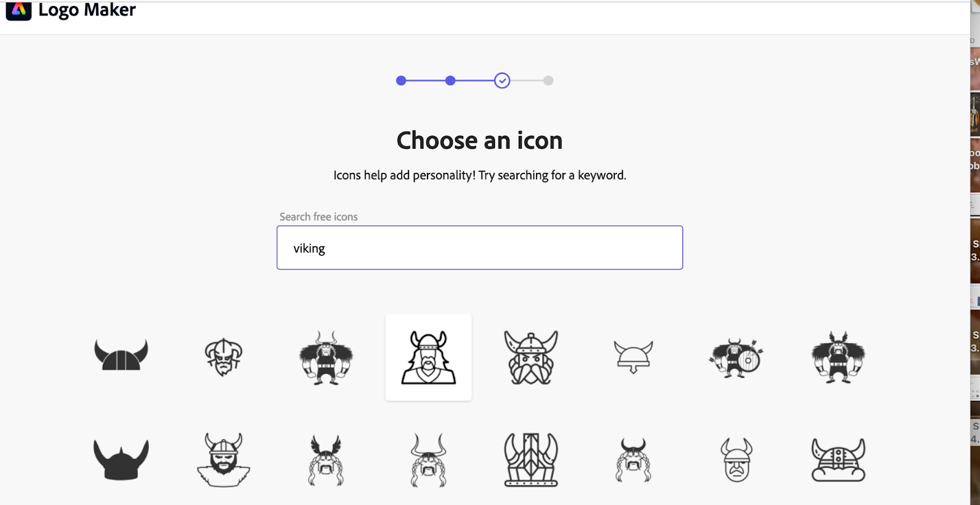
Task: Select the viking woman with twin braids icon
Action: pos(633,460)
